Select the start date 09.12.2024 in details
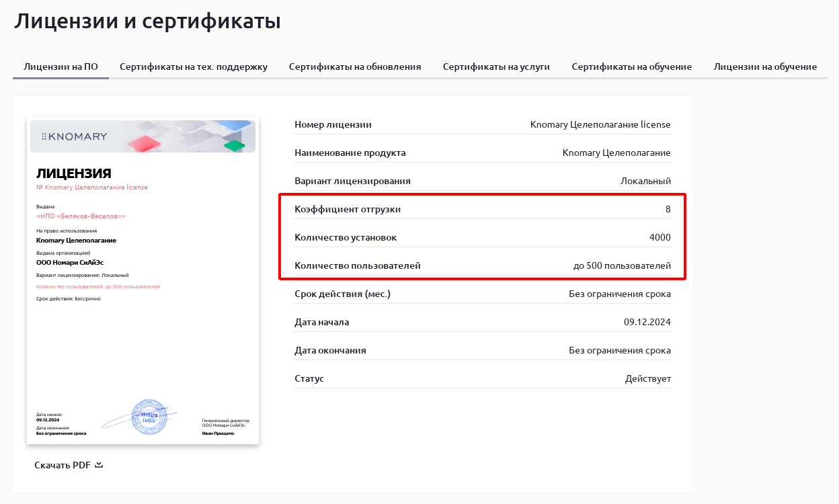This screenshot has height=504, width=839. (x=647, y=322)
